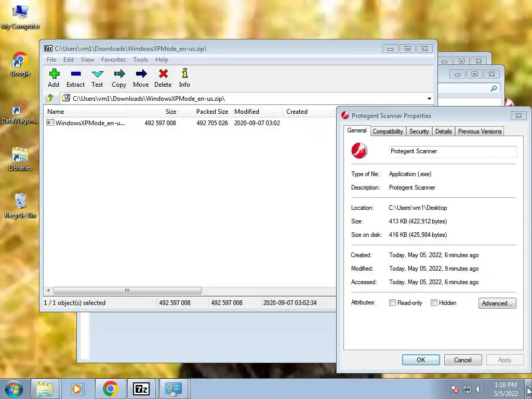Click the Control Panel taskbar icon
This screenshot has width=532, height=399.
pos(174,389)
